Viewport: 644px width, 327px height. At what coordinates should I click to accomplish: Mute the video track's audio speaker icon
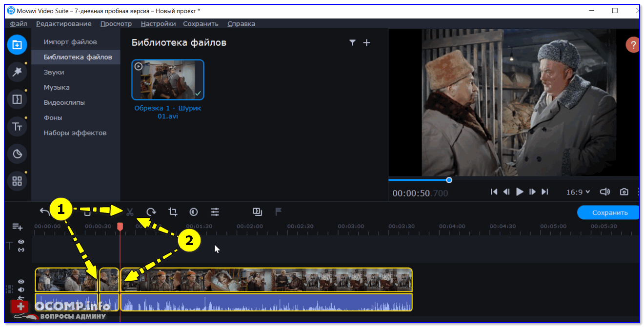coord(21,289)
